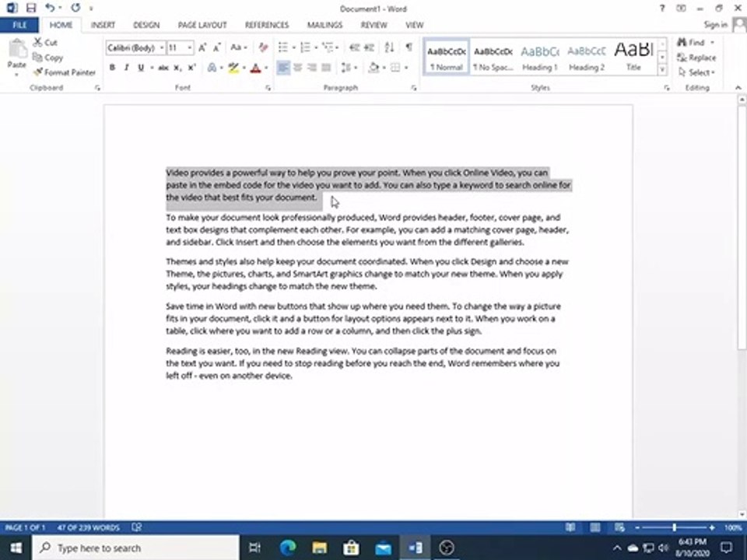The height and width of the screenshot is (560, 747).
Task: Open the Select dropdown in Editing
Action: pyautogui.click(x=696, y=72)
